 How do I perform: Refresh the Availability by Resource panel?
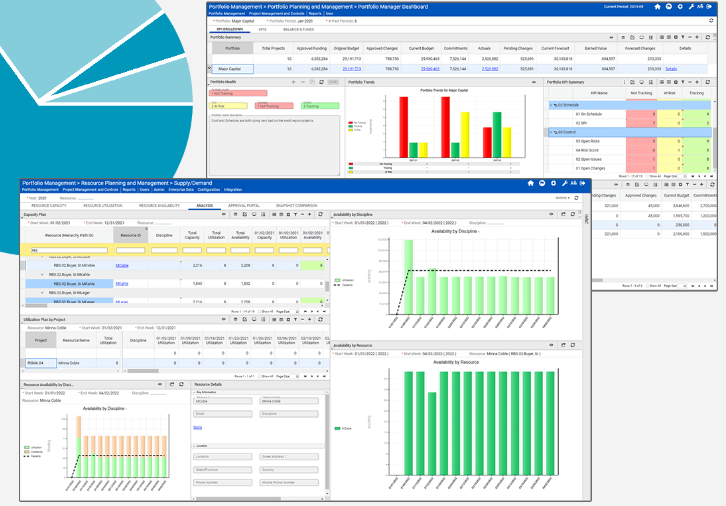pyautogui.click(x=573, y=345)
